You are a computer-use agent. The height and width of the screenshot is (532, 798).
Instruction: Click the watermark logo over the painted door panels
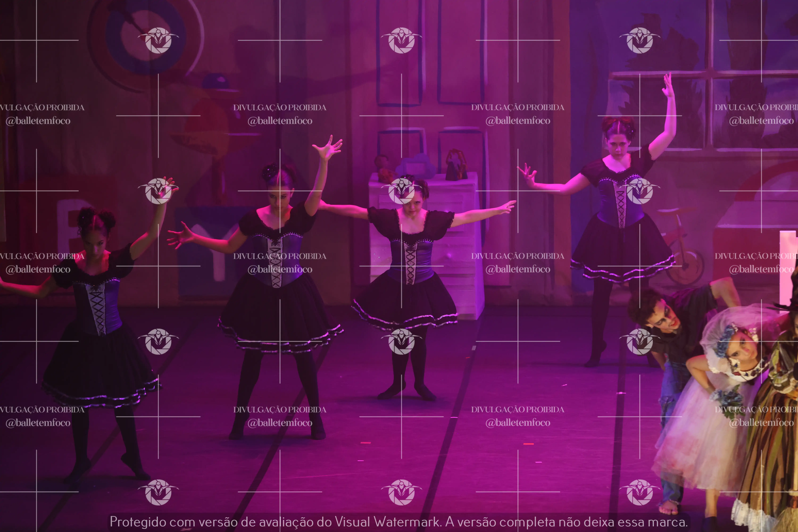pyautogui.click(x=401, y=40)
